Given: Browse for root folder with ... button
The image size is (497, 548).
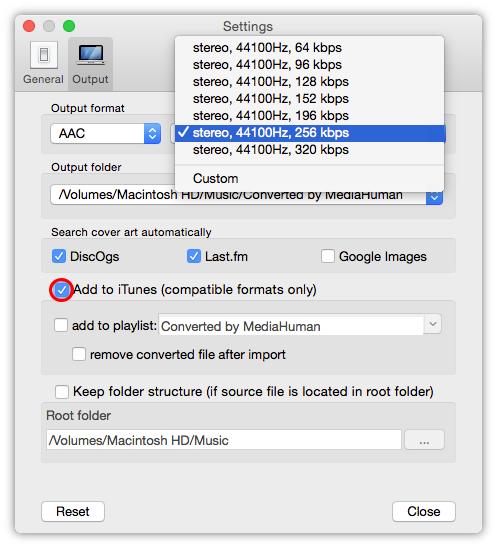Looking at the screenshot, I should (424, 440).
